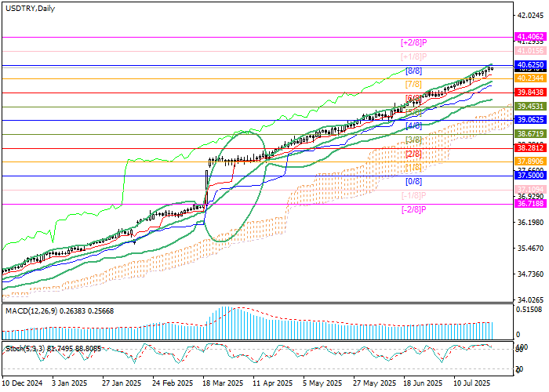
Task: Click the [3/8] Murray level label
Action: coord(413,140)
